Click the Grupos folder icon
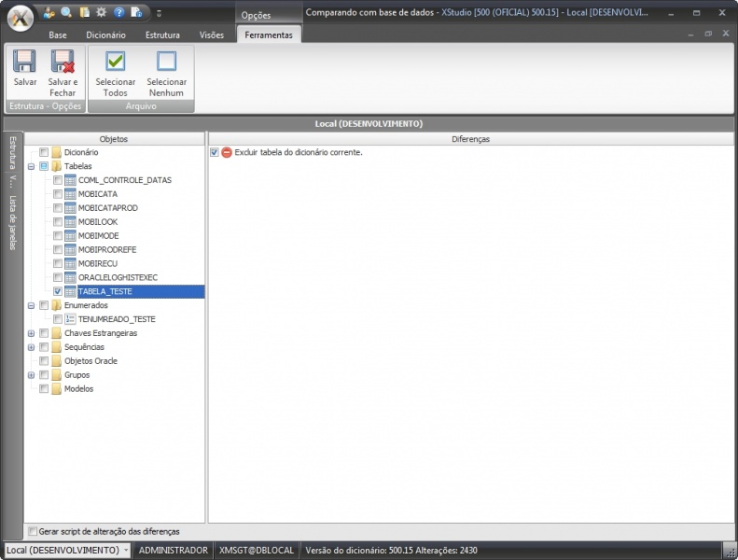738x560 pixels. pos(57,375)
